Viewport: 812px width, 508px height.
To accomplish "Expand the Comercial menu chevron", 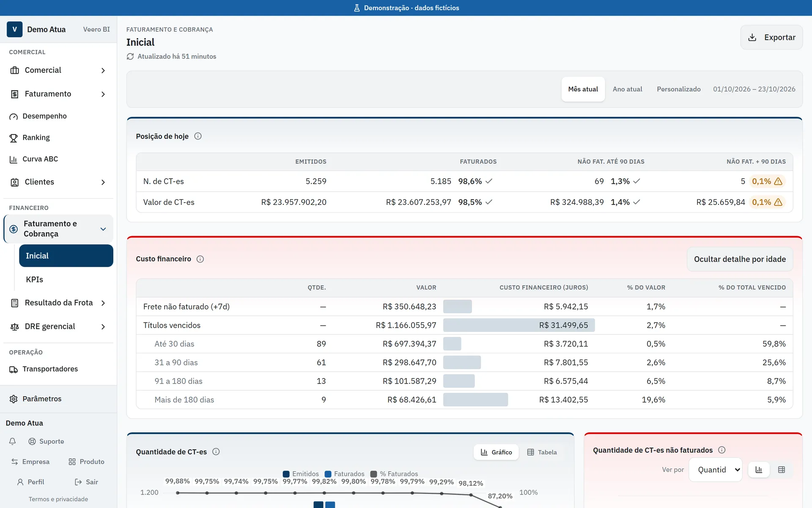I will point(103,70).
